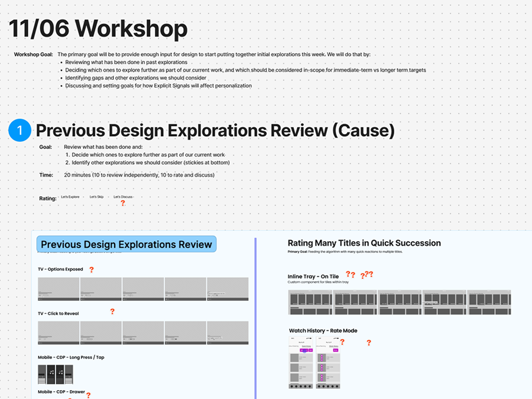Viewport: 532px width, 399px height.
Task: Click the question mark between the Watch History phone mockups
Action: 342,342
